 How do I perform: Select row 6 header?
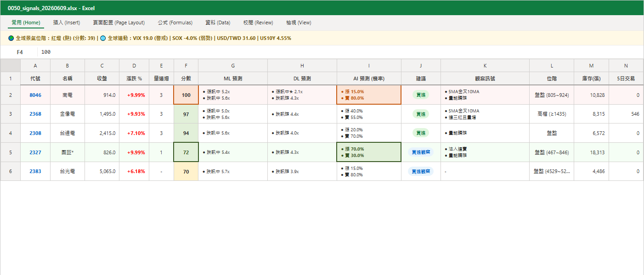(10, 171)
